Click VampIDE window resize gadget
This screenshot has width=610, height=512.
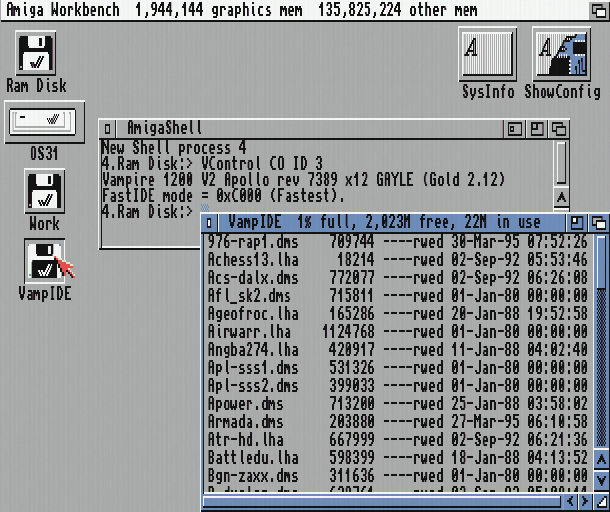click(601, 501)
